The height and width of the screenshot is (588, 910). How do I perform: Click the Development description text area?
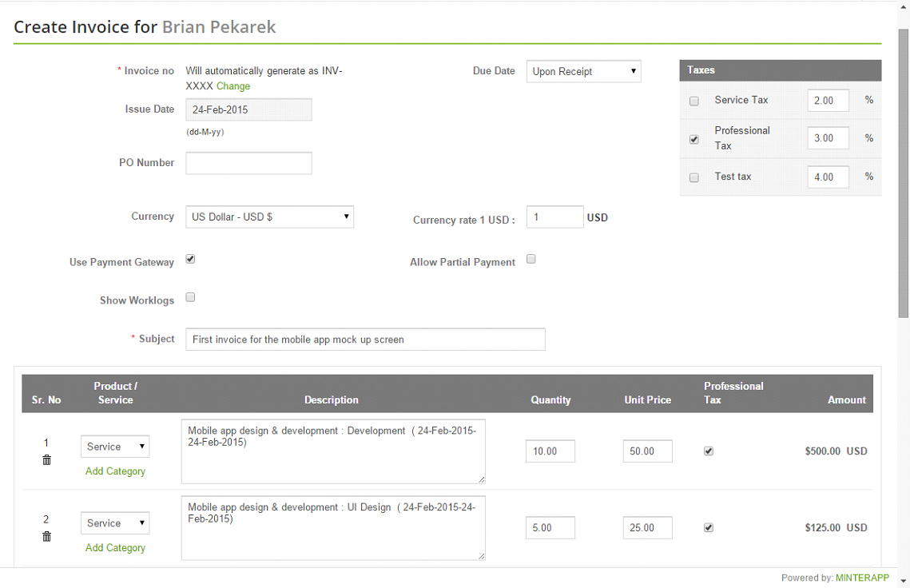(333, 451)
